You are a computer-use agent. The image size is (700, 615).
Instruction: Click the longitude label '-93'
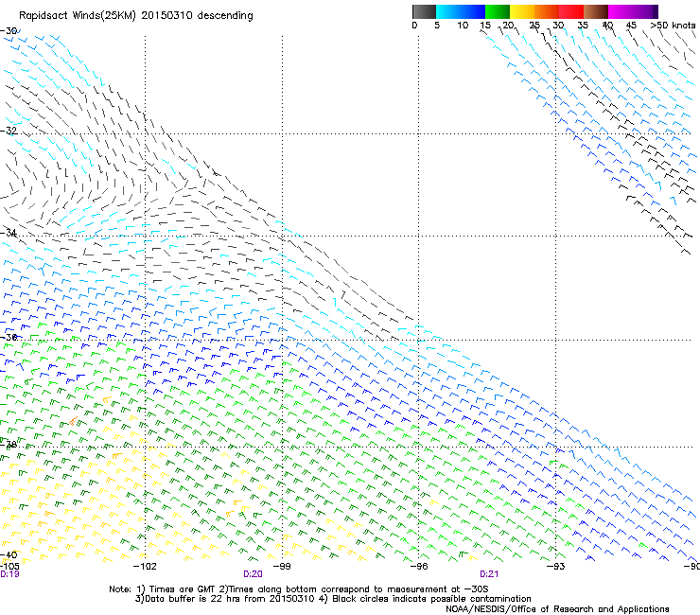556,567
